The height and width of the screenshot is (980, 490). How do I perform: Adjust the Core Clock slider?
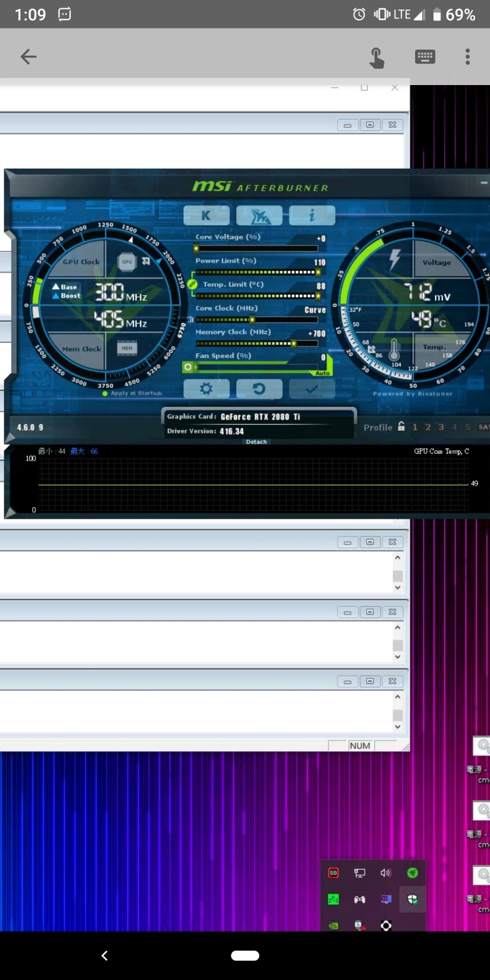257,319
